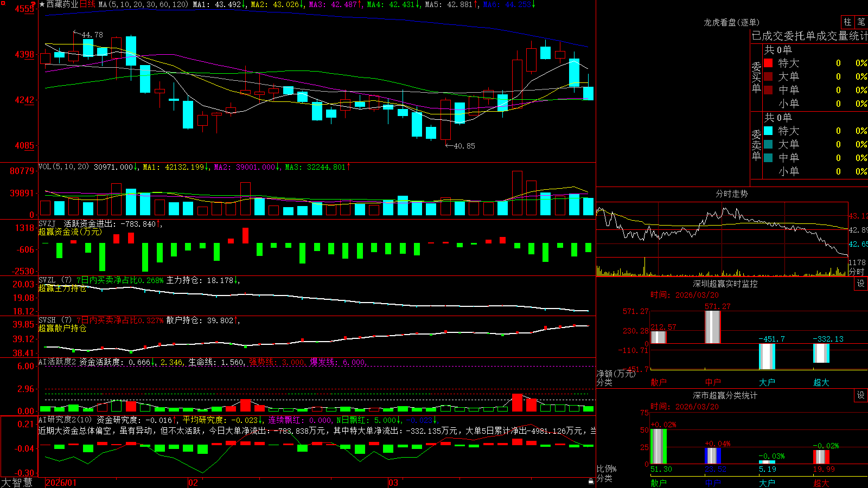Click the 散户 bar labeled 212.57

[x=658, y=337]
